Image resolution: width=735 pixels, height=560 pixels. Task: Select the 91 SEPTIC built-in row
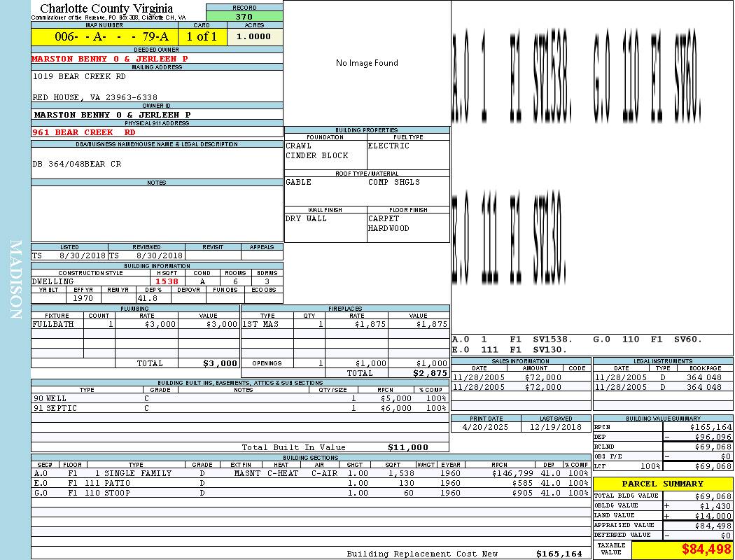[240, 409]
